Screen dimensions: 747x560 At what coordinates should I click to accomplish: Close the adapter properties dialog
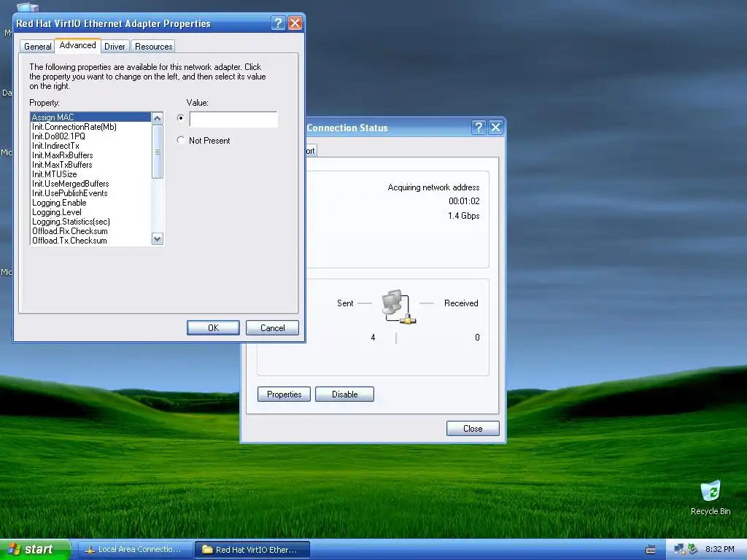295,23
